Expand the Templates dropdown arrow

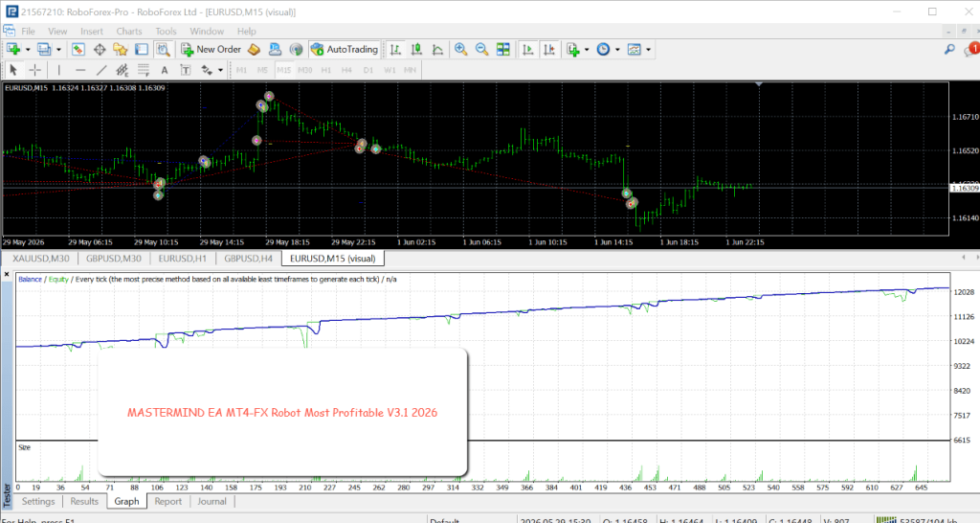pyautogui.click(x=648, y=50)
